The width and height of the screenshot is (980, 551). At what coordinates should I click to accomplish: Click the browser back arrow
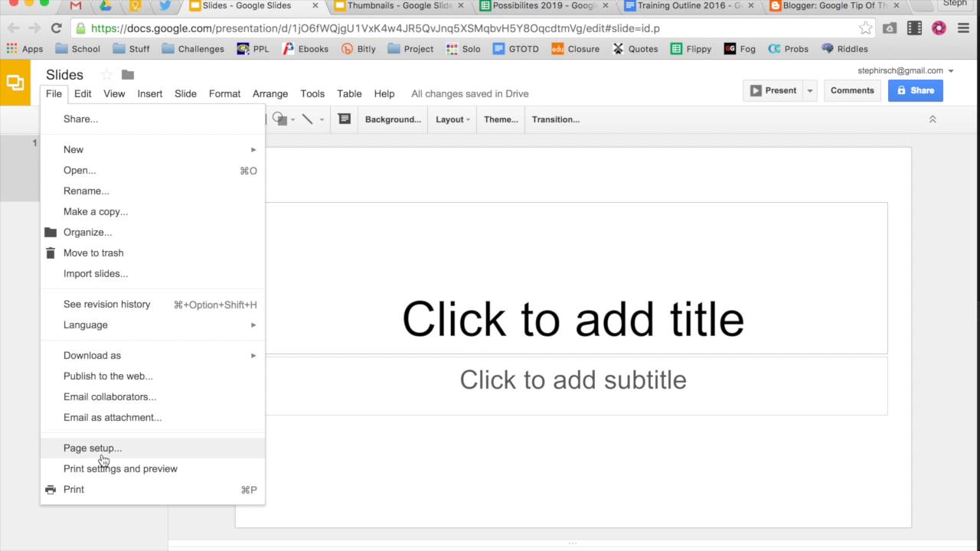point(13,28)
